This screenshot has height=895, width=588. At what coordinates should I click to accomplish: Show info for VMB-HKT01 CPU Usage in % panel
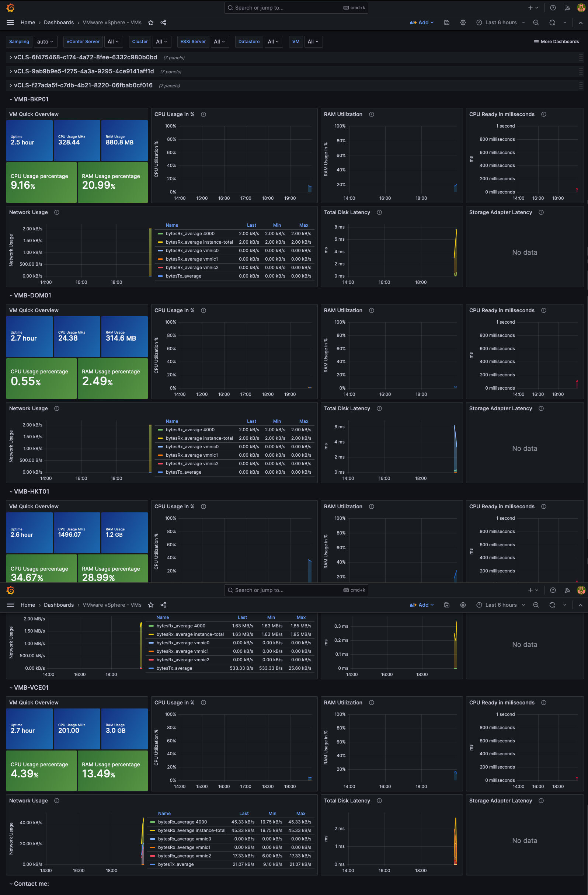click(x=203, y=506)
